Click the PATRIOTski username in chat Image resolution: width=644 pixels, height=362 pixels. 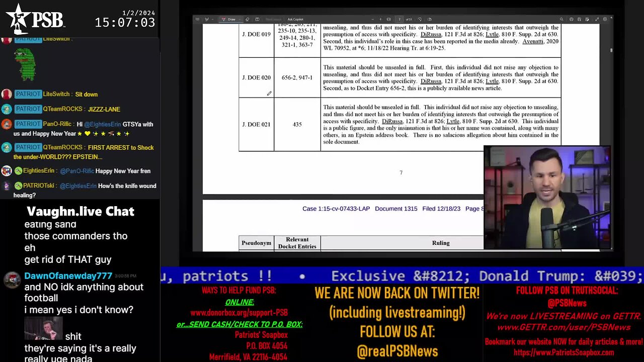tap(38, 186)
